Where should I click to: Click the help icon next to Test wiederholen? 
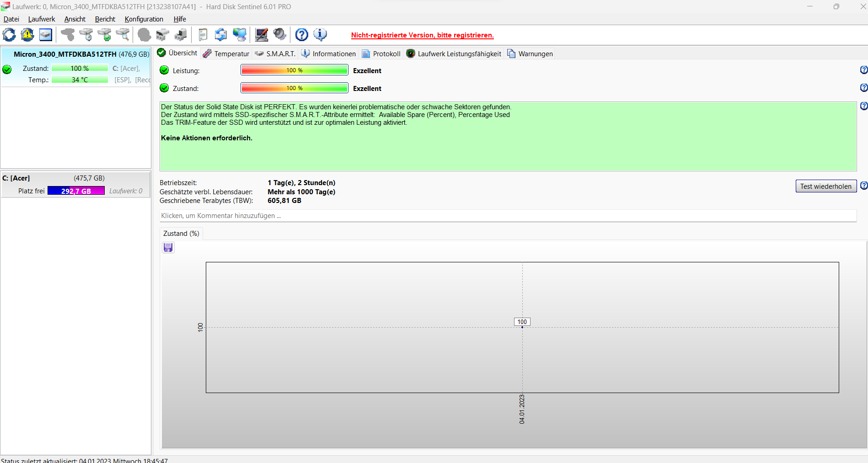[x=863, y=186]
